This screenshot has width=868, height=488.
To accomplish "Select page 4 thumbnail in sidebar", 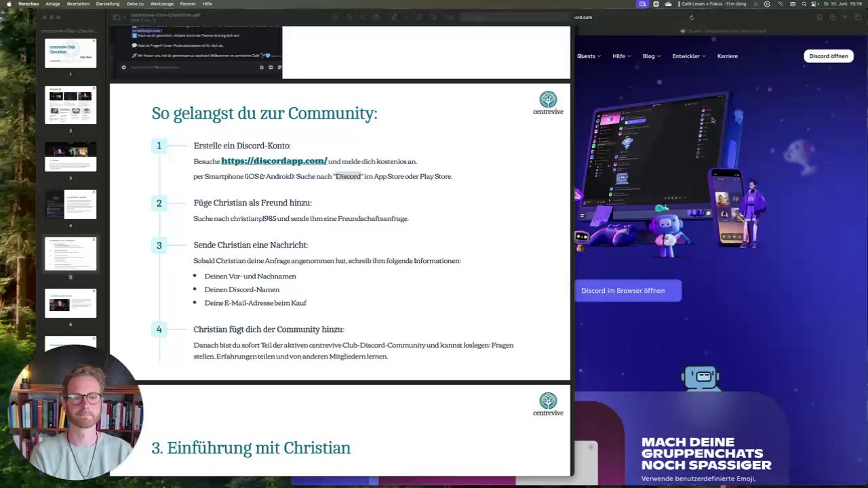I will [x=71, y=205].
